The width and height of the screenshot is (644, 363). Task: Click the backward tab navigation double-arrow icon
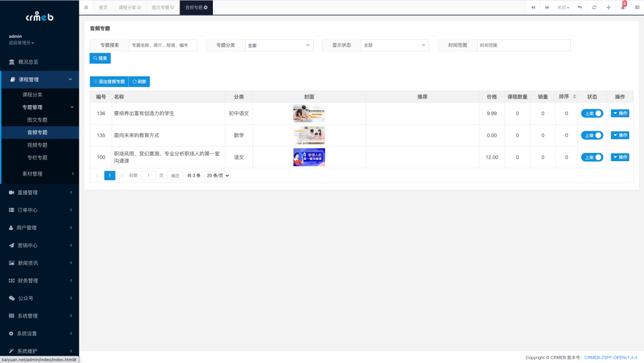pos(534,7)
